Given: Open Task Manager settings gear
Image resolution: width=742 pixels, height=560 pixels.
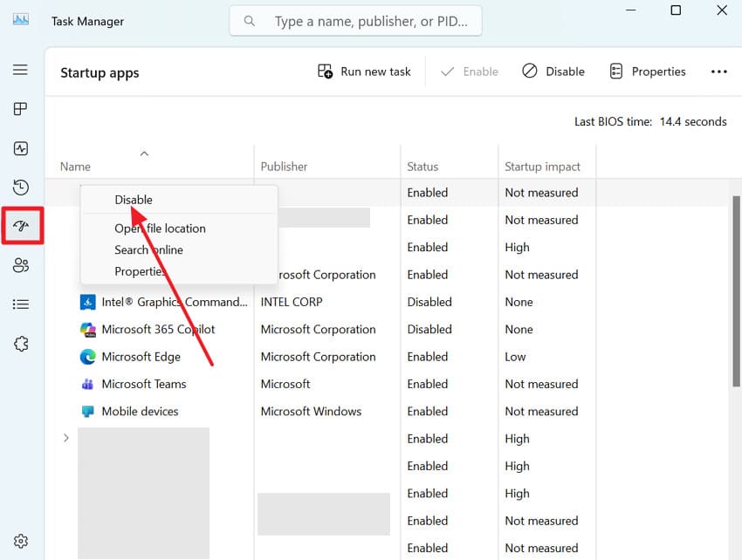Looking at the screenshot, I should 21,541.
